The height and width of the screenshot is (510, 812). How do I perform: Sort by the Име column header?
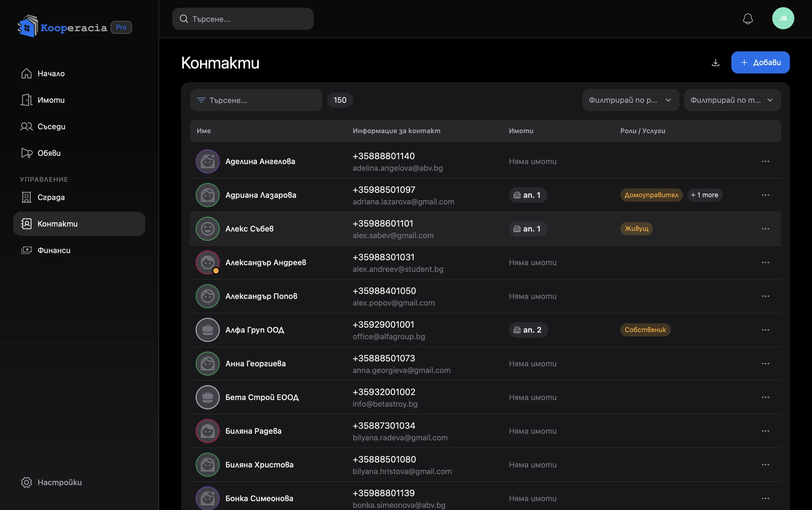pyautogui.click(x=204, y=131)
